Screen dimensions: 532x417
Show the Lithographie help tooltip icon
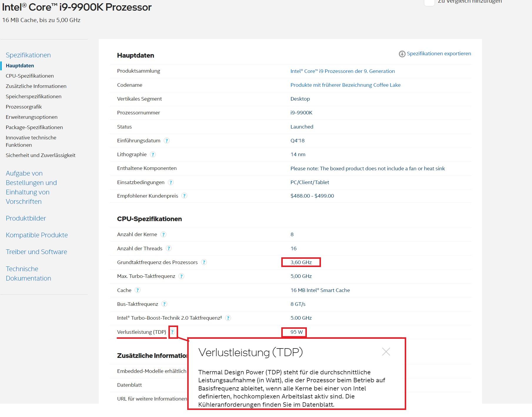153,154
